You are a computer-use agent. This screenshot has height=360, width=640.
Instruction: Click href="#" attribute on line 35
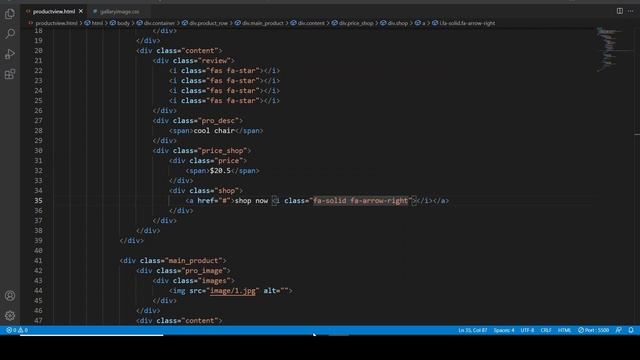tap(214, 200)
